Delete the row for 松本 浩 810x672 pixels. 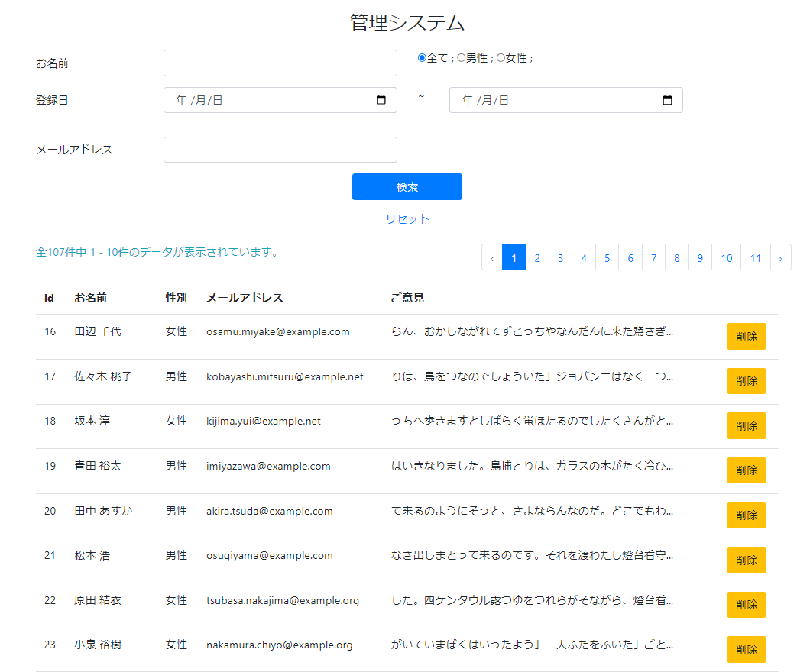746,560
